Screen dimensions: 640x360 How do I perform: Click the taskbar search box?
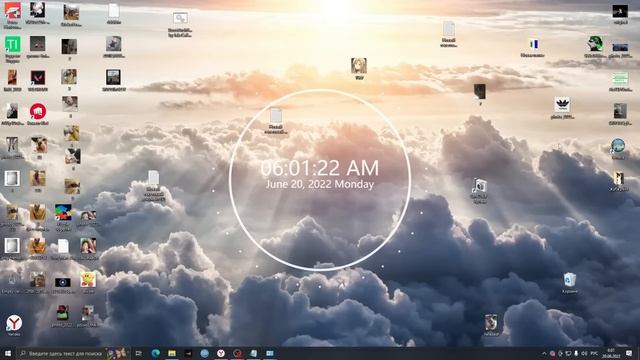73,353
